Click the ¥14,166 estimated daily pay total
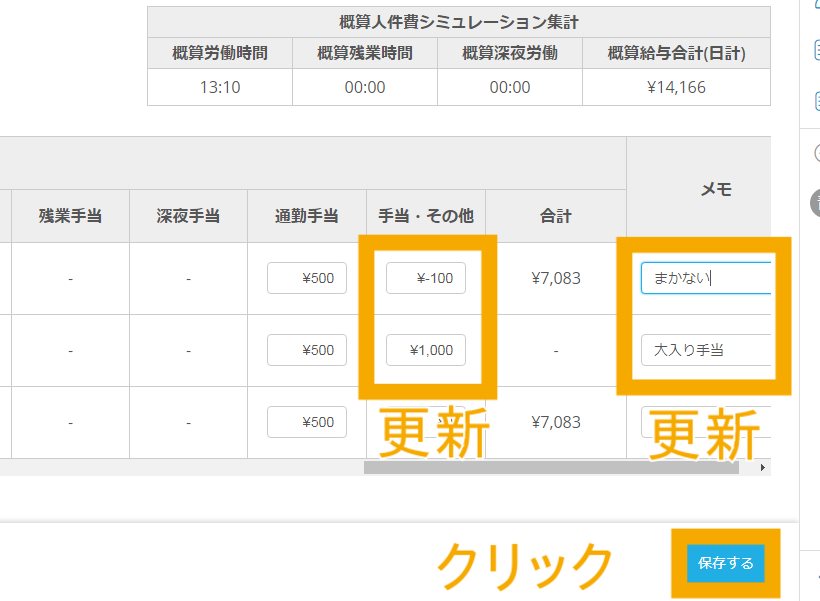Image resolution: width=820 pixels, height=601 pixels. pyautogui.click(x=676, y=87)
